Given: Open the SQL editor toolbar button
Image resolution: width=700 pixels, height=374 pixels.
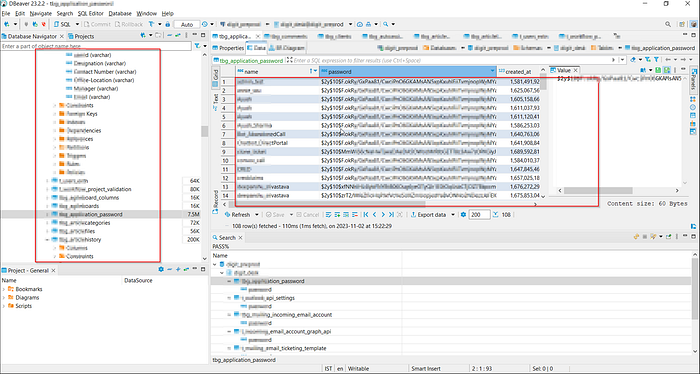Looking at the screenshot, I should coord(62,24).
